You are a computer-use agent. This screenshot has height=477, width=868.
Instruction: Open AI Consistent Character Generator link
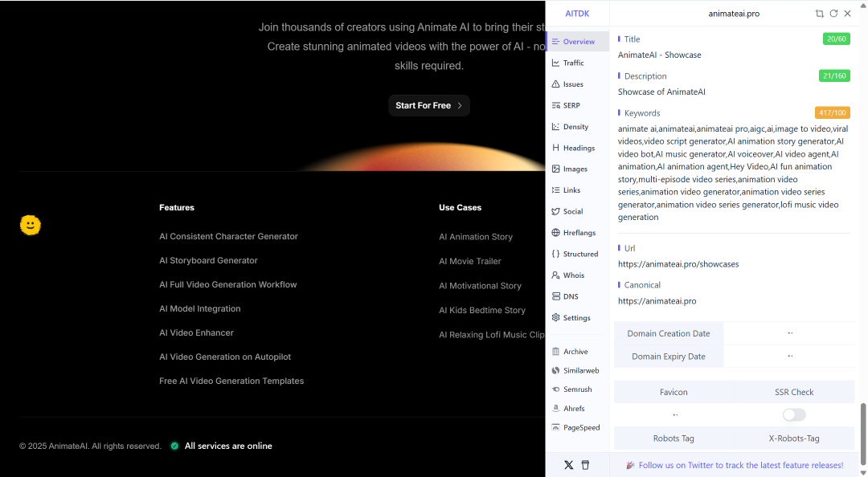click(x=228, y=236)
